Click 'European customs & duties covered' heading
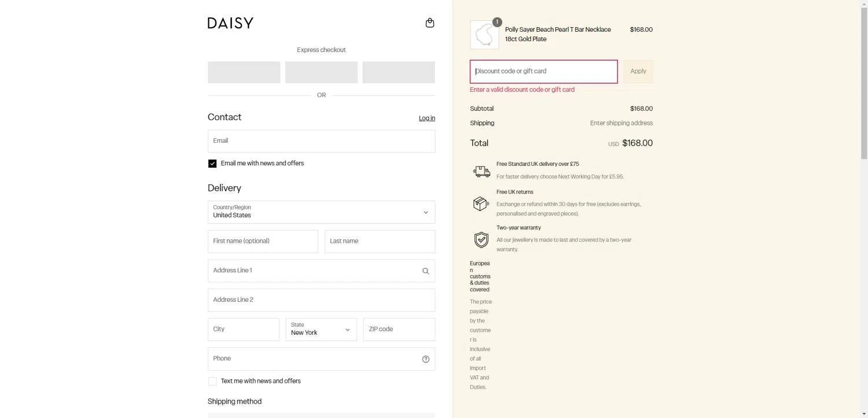 (x=480, y=276)
